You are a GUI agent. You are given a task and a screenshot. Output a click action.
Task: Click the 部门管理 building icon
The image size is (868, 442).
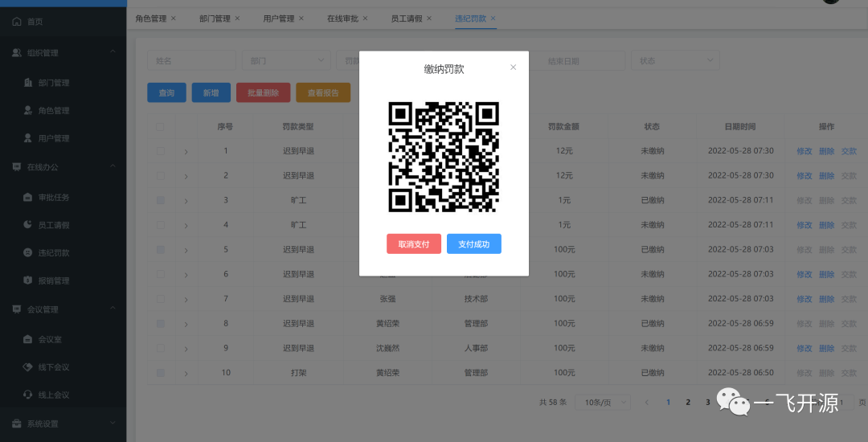click(x=28, y=83)
